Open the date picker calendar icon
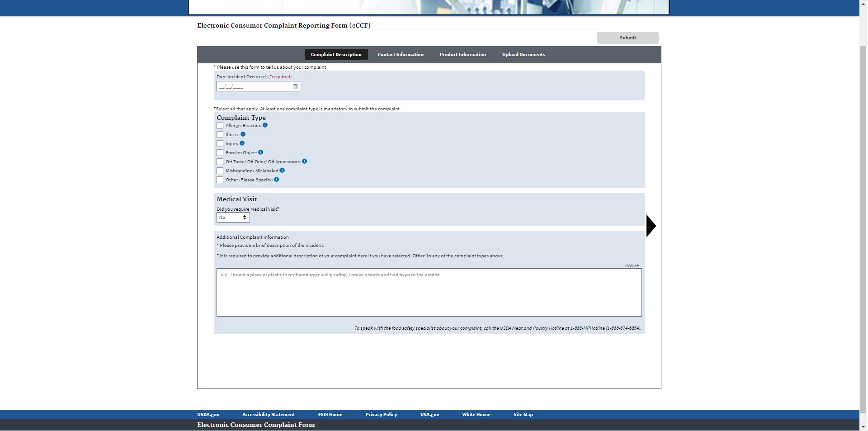The width and height of the screenshot is (868, 431). 295,86
